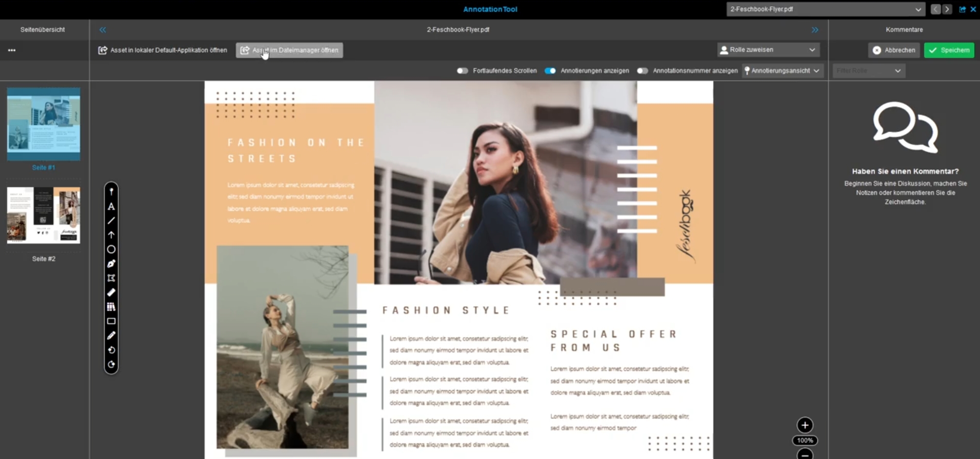980x459 pixels.
Task: Open the Seite #2 page thumbnail
Action: [44, 215]
